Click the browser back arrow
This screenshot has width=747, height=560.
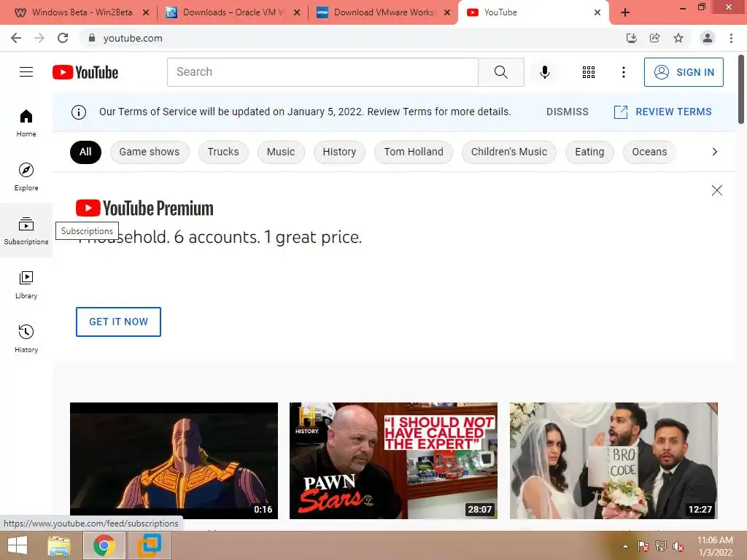pos(16,38)
